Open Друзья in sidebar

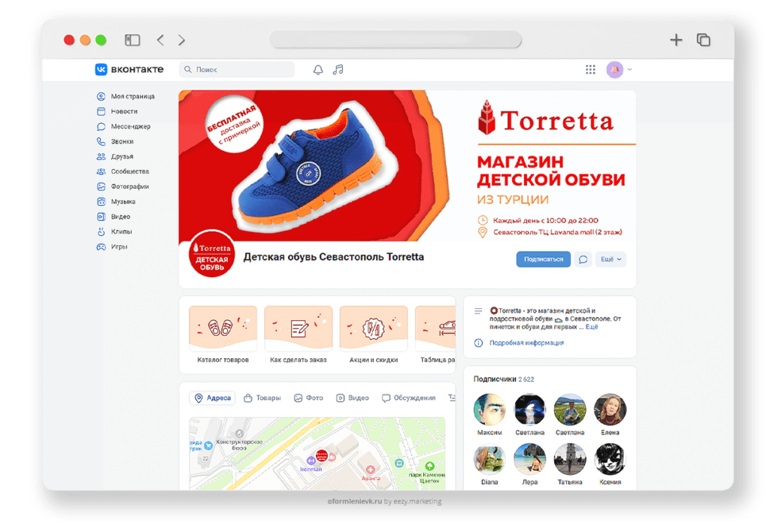point(115,156)
